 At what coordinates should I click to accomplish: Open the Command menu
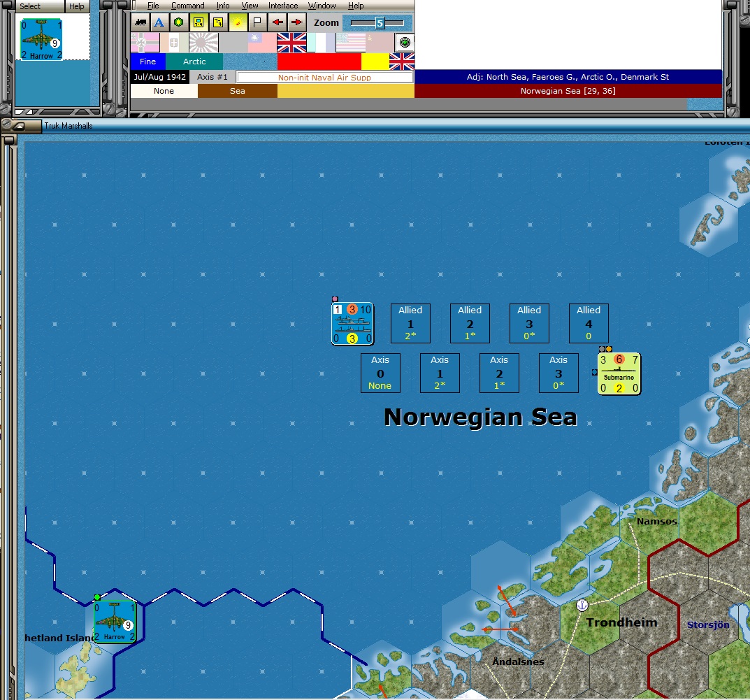click(x=187, y=6)
